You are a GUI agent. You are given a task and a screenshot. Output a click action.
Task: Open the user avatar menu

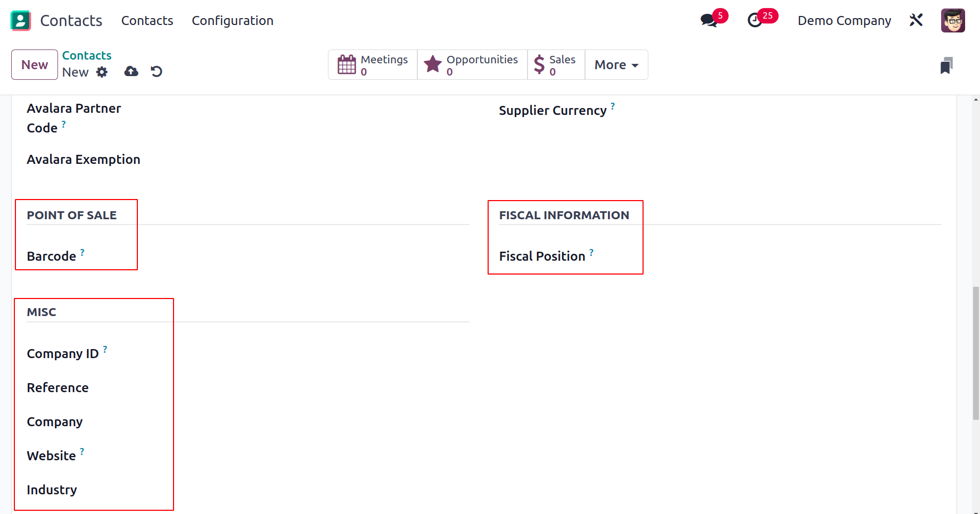pos(953,21)
